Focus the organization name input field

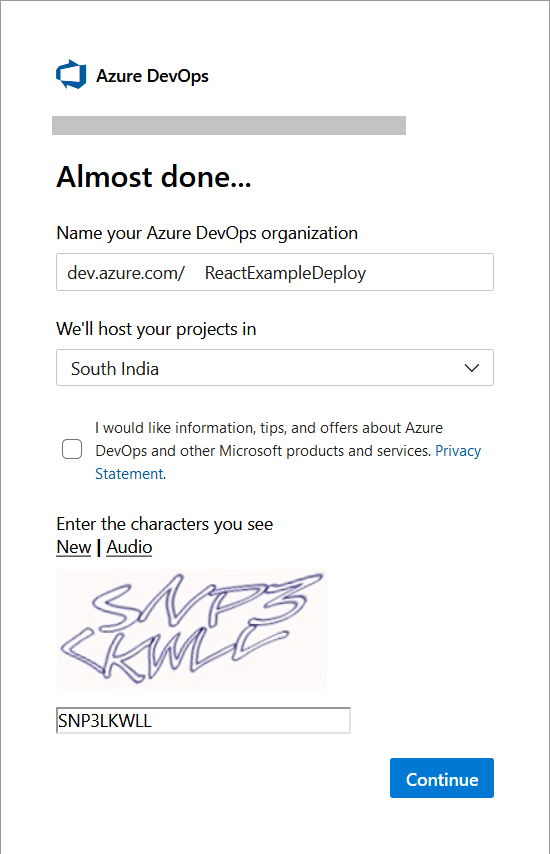point(275,272)
